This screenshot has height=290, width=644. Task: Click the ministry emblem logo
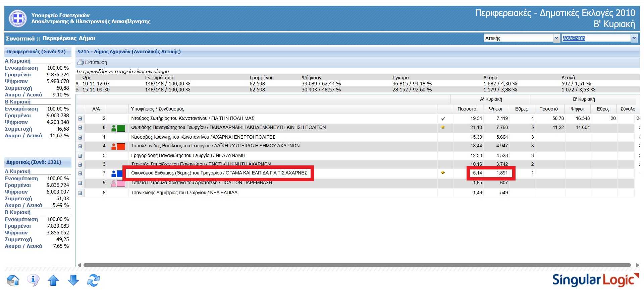(18, 18)
